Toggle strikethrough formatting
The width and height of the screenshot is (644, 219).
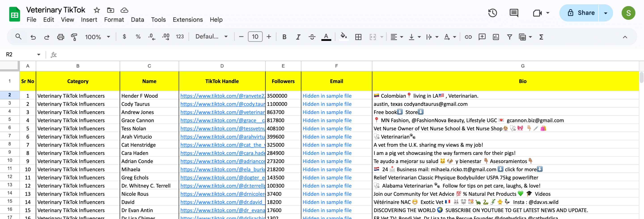point(312,37)
